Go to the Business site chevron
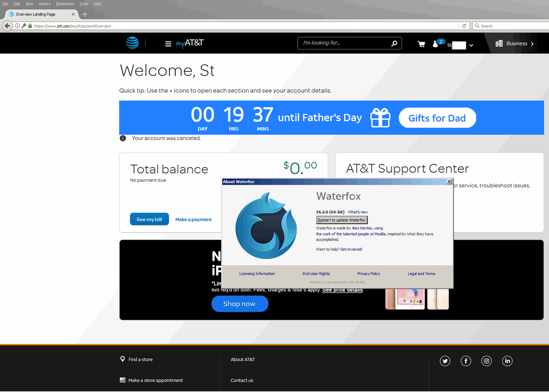 [x=532, y=44]
